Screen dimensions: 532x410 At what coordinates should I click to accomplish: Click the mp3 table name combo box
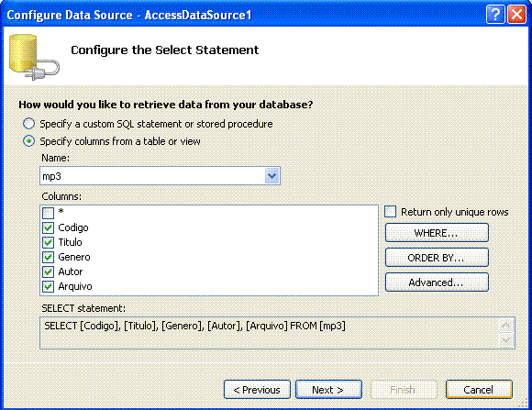pyautogui.click(x=160, y=176)
